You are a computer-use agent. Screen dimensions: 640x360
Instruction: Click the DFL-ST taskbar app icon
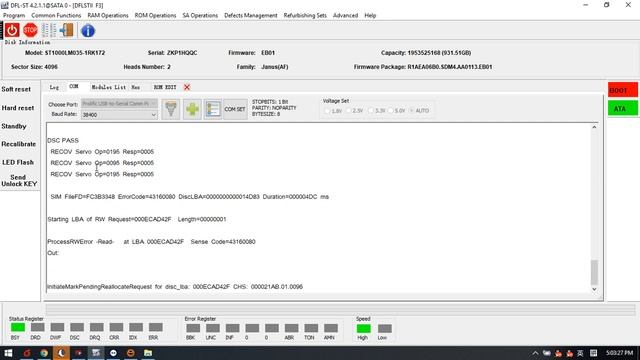click(96, 353)
